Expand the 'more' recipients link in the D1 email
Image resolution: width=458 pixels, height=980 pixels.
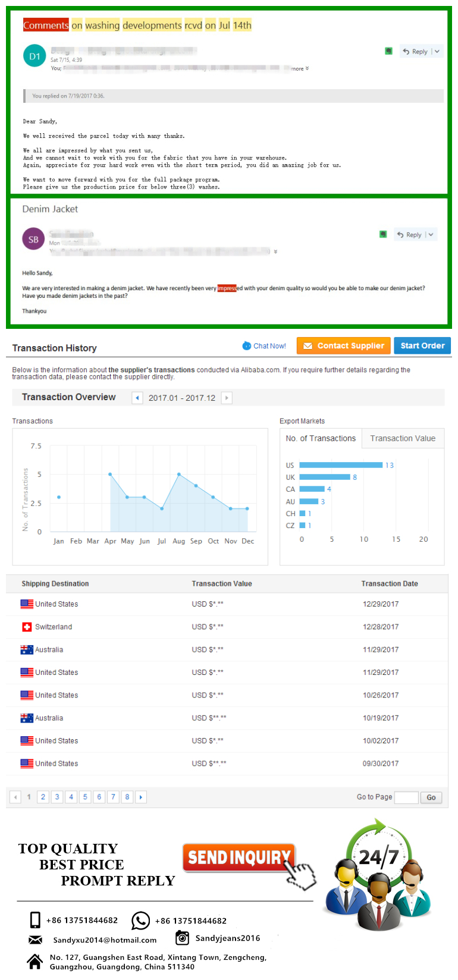coord(300,69)
